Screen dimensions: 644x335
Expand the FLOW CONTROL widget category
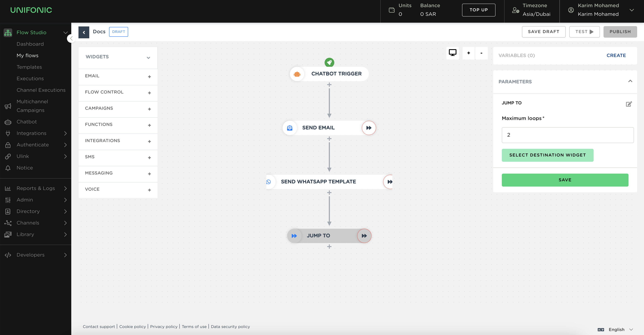(149, 93)
